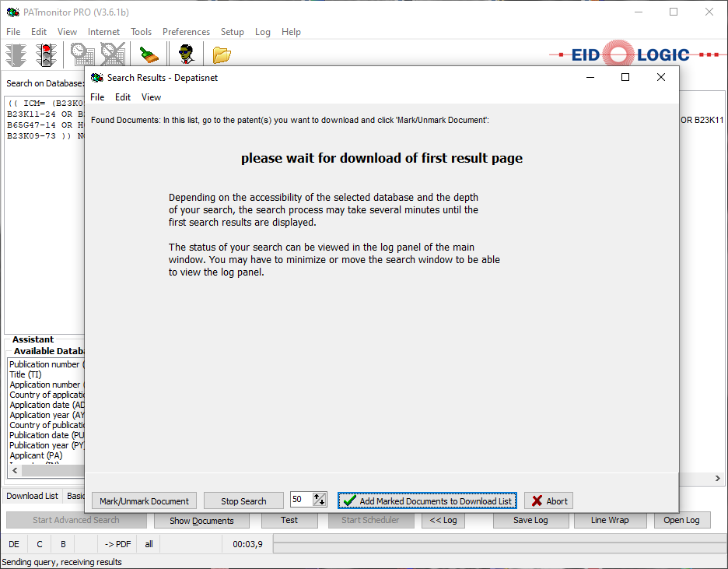Open the scheduler clock calendar icon
The width and height of the screenshot is (728, 569).
click(x=82, y=54)
